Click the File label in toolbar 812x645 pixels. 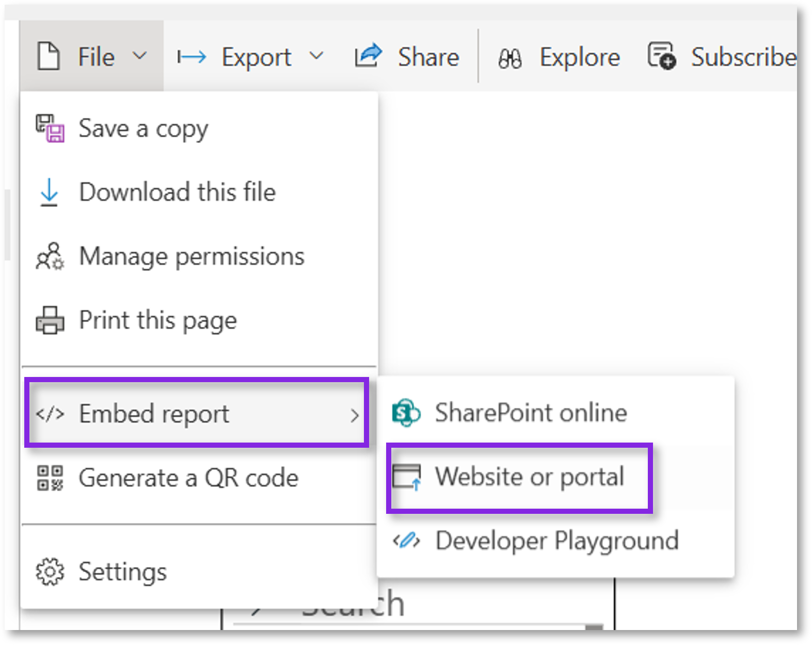click(x=96, y=56)
